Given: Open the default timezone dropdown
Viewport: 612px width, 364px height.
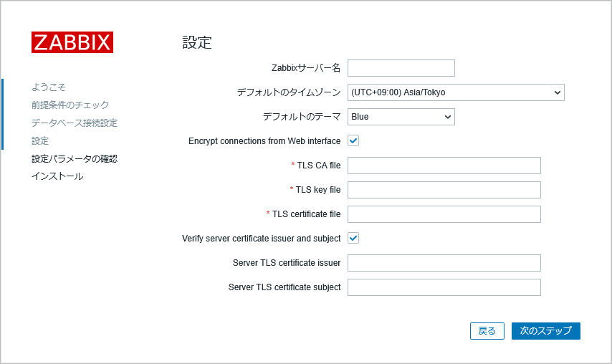Looking at the screenshot, I should click(456, 92).
